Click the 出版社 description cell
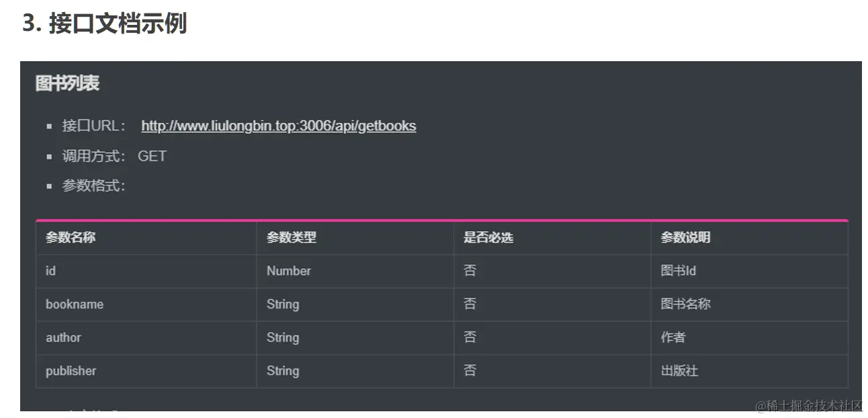868x418 pixels. [679, 370]
